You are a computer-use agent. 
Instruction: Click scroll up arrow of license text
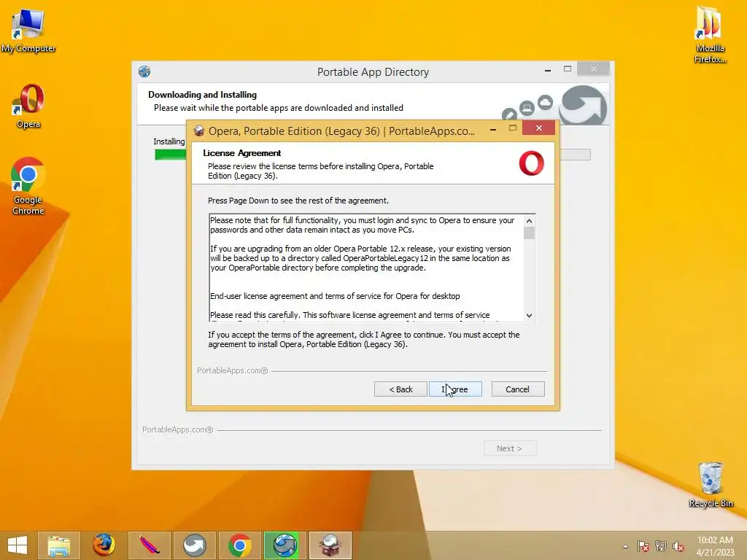click(x=529, y=221)
